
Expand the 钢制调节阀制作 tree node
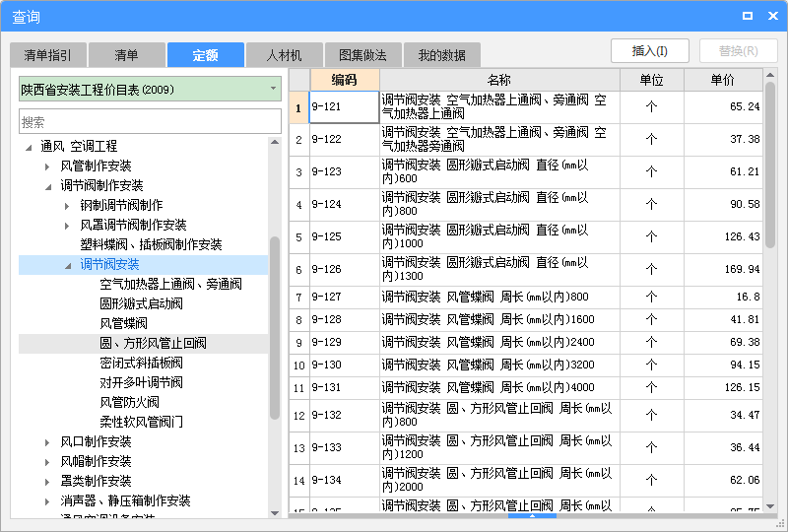tap(67, 206)
